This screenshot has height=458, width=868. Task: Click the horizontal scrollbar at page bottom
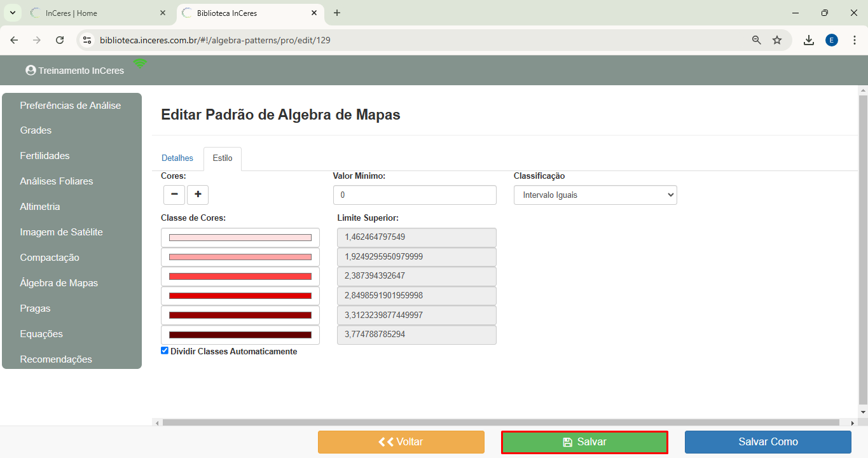tap(500, 422)
